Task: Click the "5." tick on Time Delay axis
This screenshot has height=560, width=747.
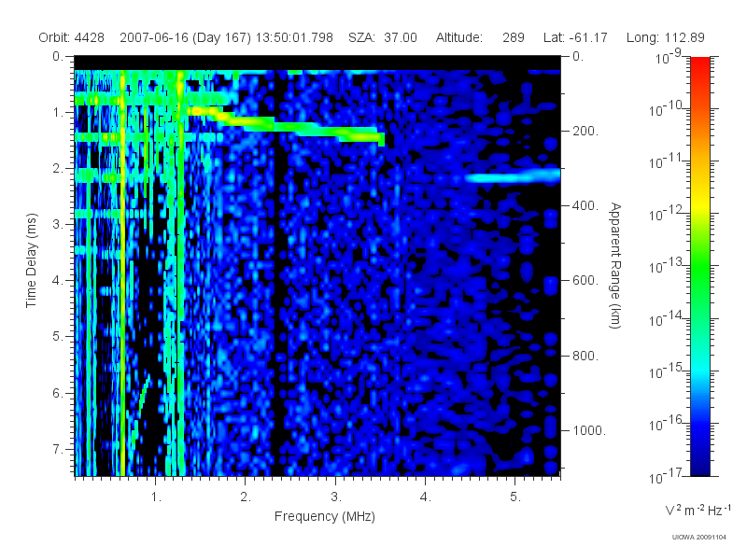Action: [x=58, y=337]
